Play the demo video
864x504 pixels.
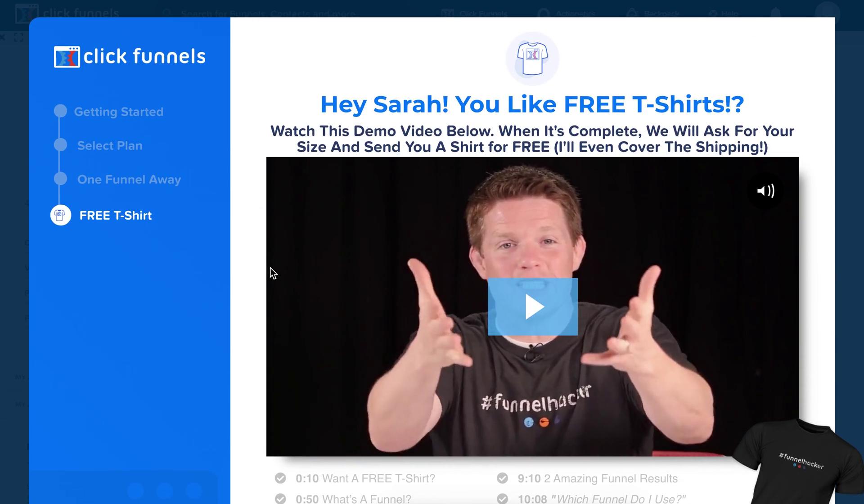(532, 306)
